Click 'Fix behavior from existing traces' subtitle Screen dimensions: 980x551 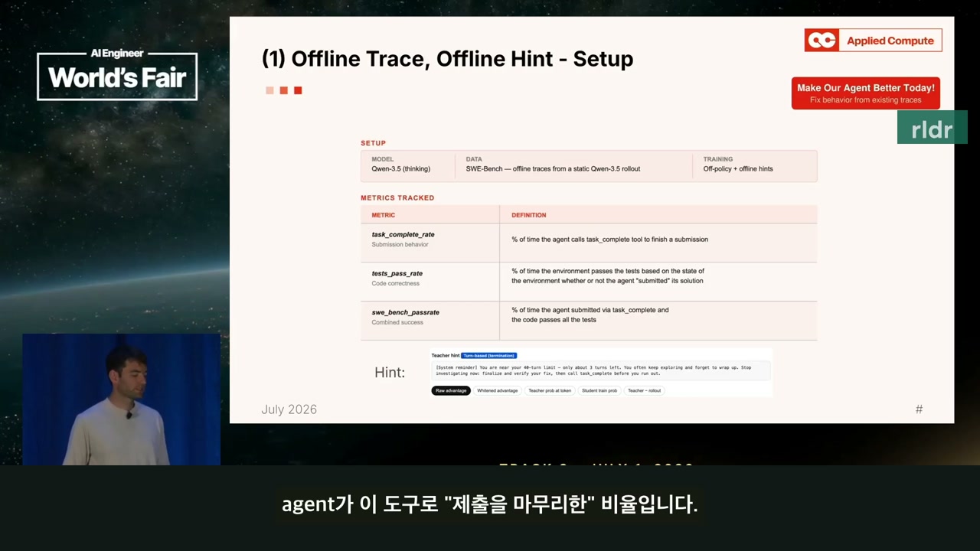point(866,100)
